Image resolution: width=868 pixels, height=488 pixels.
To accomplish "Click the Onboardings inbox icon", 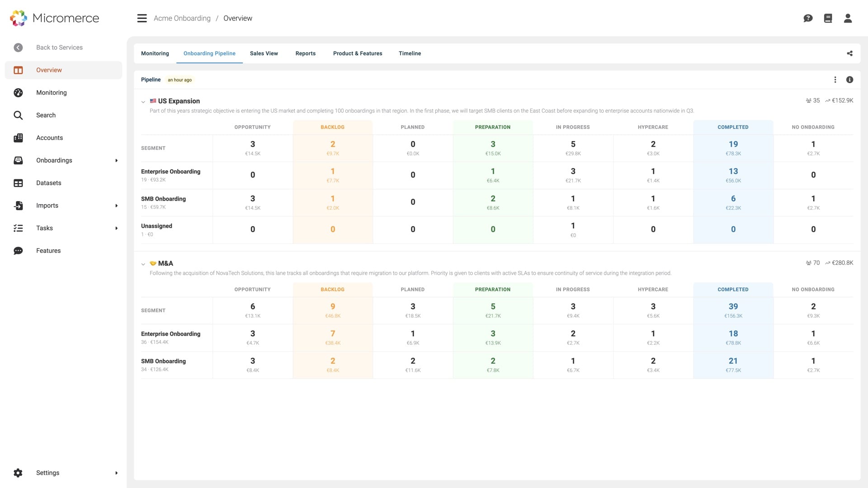I will [18, 160].
